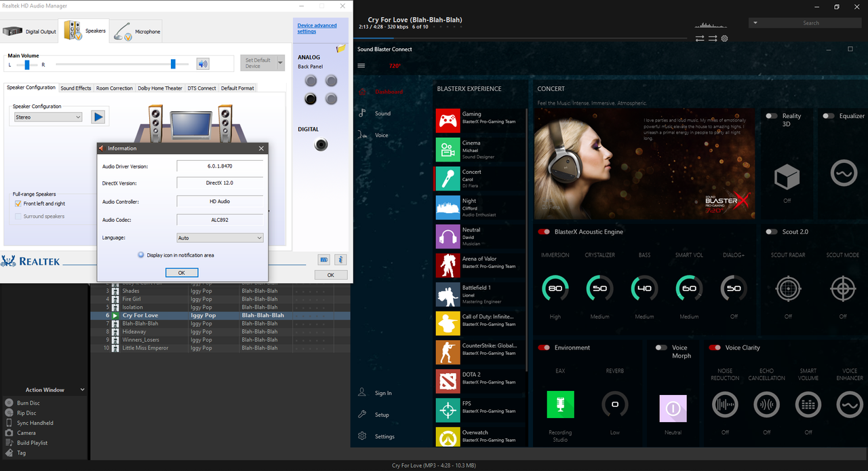
Task: Click the Scout Radar target icon
Action: pyautogui.click(x=788, y=289)
